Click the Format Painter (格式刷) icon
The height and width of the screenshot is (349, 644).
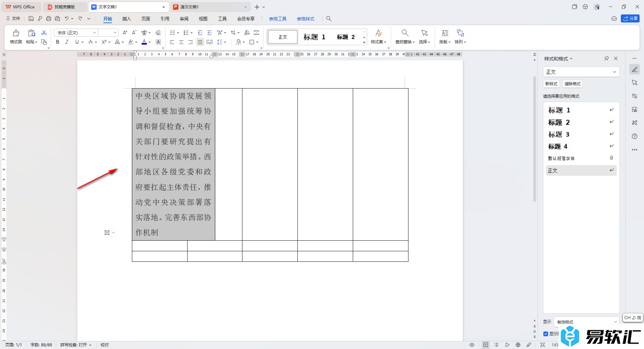tap(16, 33)
